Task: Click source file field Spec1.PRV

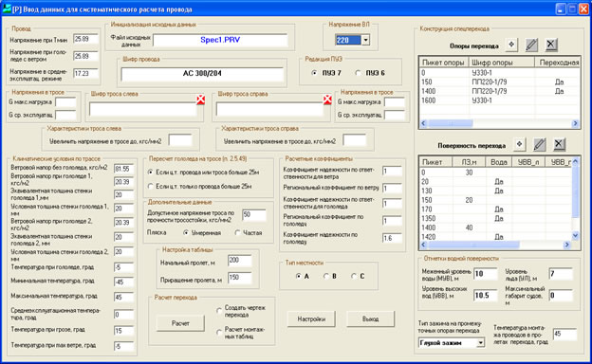Action: point(220,40)
